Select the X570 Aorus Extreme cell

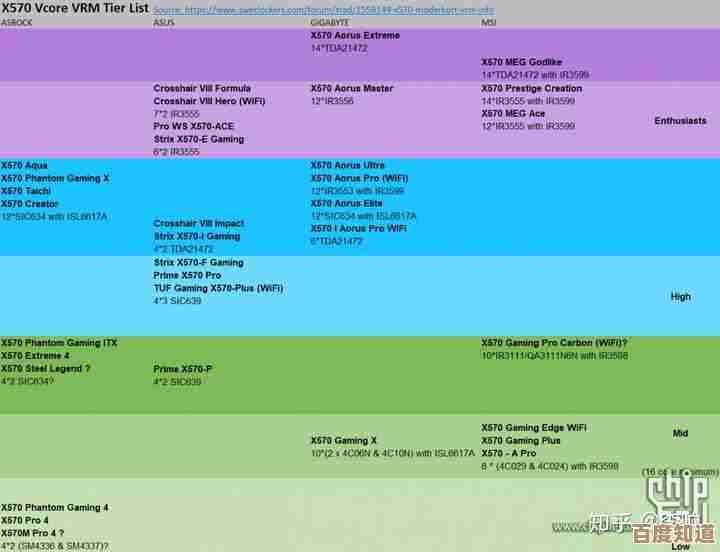(x=355, y=35)
